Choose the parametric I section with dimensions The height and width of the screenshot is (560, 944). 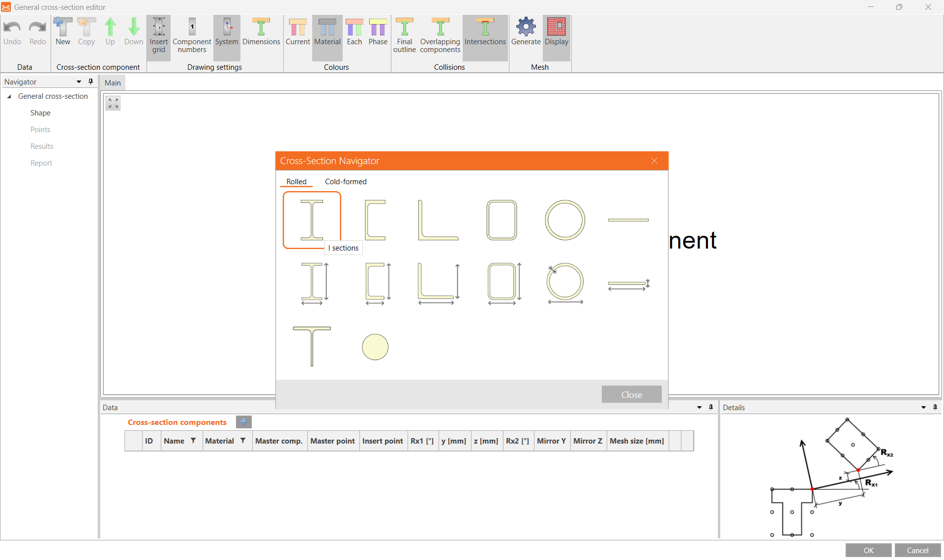313,283
